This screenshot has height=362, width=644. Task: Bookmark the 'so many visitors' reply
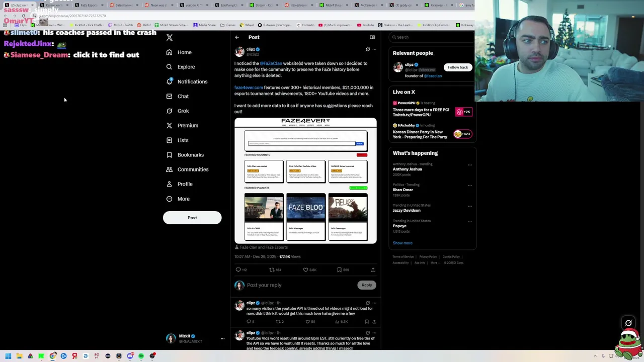click(367, 322)
